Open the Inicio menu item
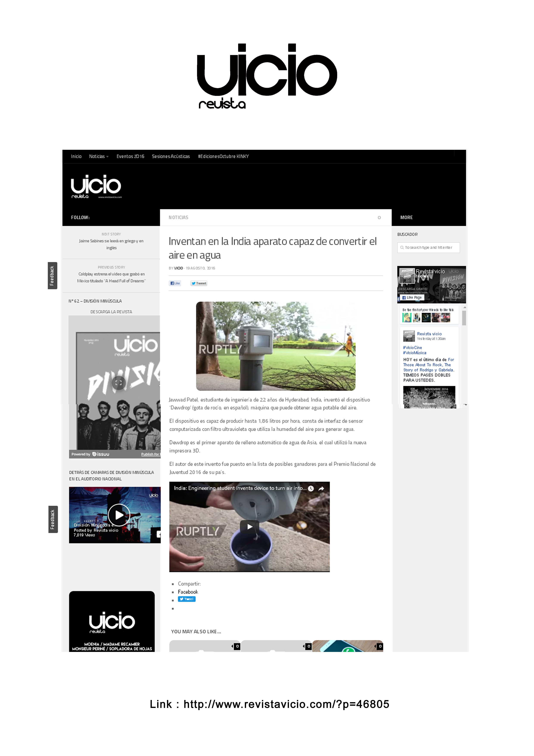The height and width of the screenshot is (756, 534). coord(76,156)
